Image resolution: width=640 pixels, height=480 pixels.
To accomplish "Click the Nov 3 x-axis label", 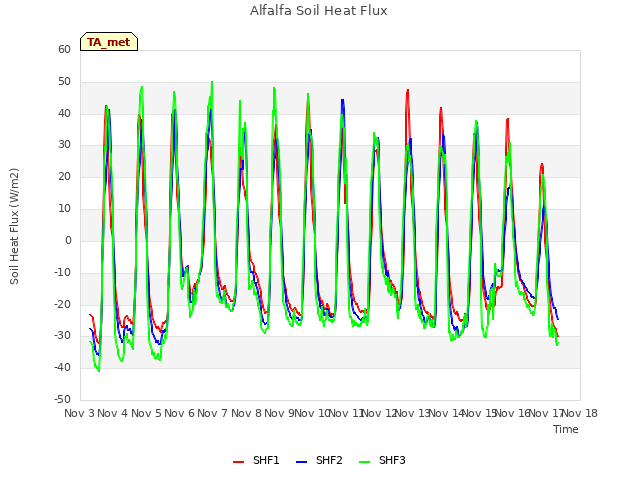I will (x=79, y=413).
